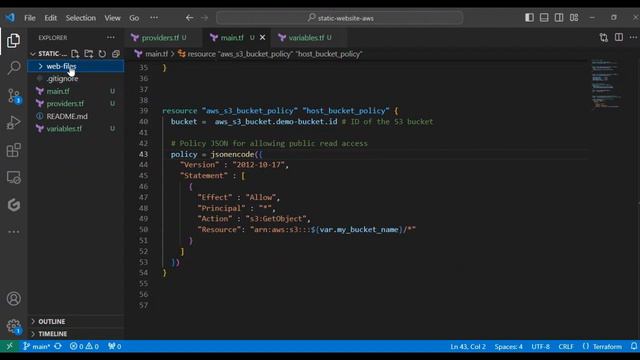640x360 pixels.
Task: Change end of line sequence CRLF
Action: (566, 347)
